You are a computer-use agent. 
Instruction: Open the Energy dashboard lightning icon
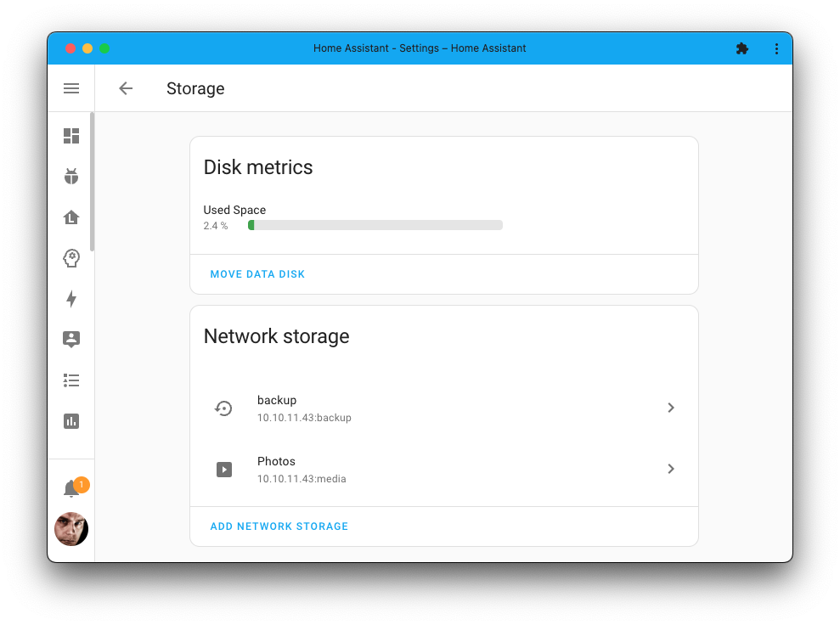point(71,299)
